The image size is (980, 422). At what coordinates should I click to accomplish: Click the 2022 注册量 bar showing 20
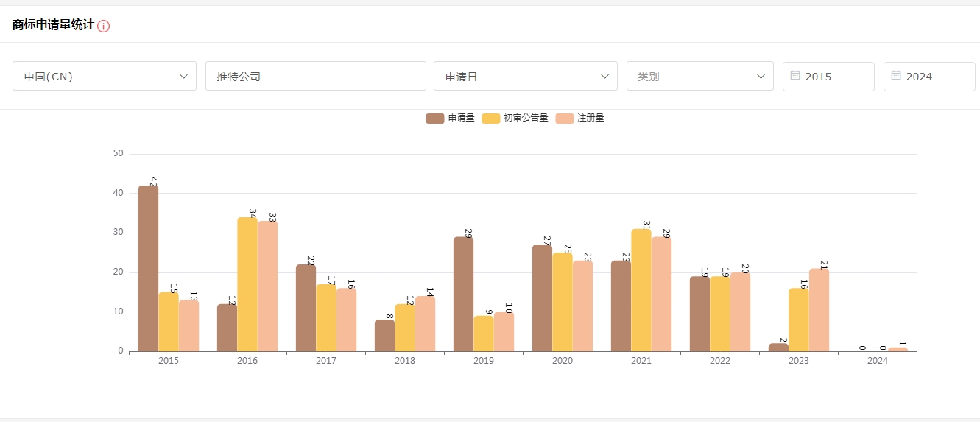coord(740,312)
